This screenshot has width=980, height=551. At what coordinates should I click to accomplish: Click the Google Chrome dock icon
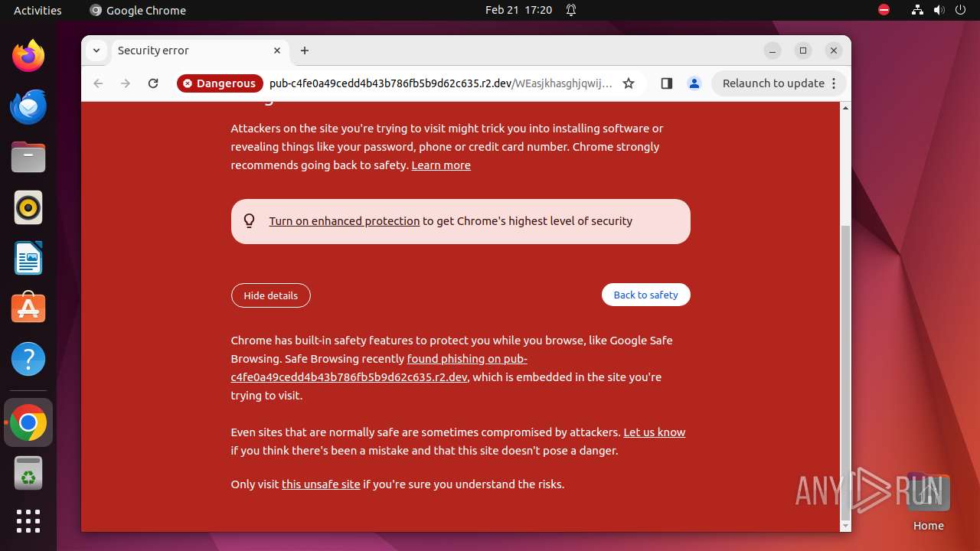[x=28, y=422]
